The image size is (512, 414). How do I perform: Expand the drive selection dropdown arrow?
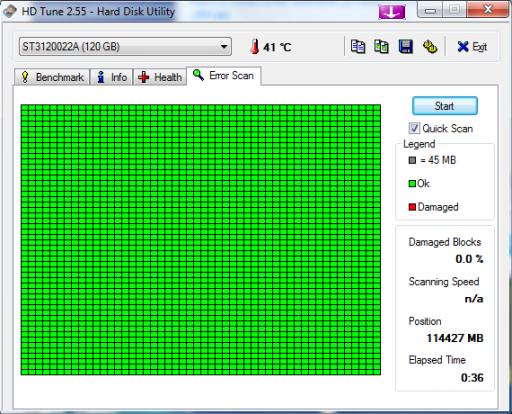(224, 47)
